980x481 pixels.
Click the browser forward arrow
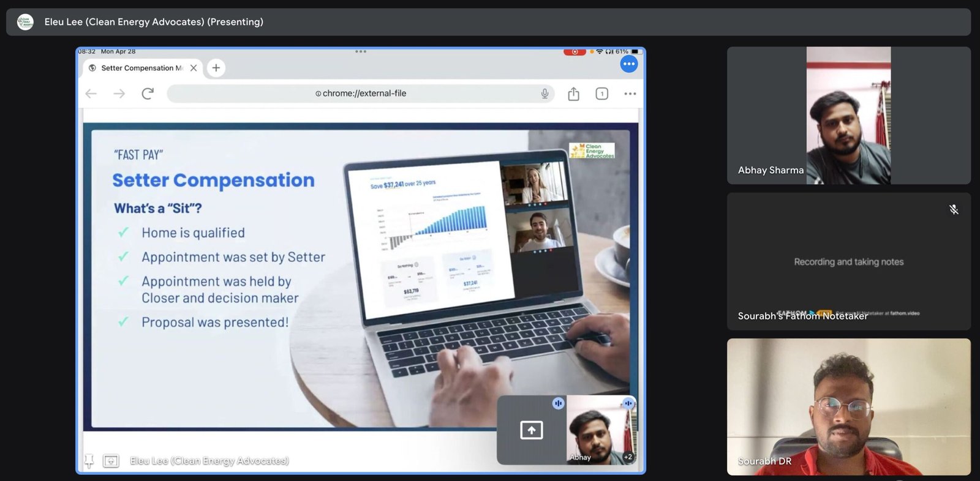tap(119, 94)
